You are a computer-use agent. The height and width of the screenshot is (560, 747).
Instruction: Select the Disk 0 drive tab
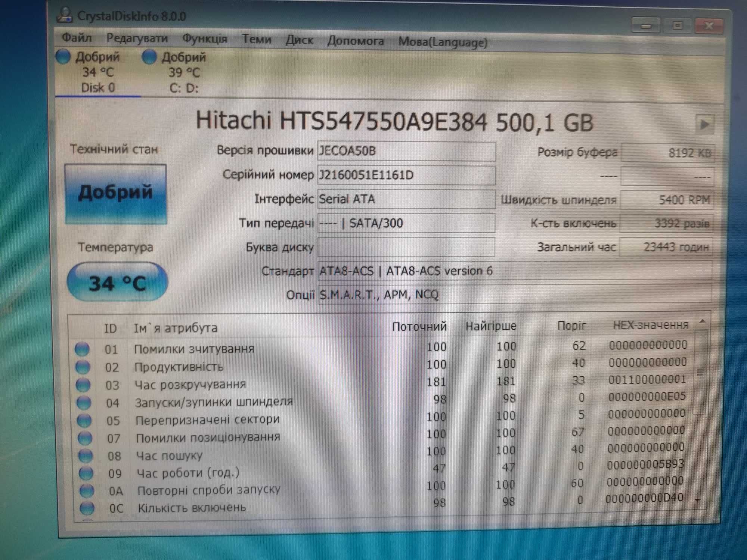coord(98,72)
